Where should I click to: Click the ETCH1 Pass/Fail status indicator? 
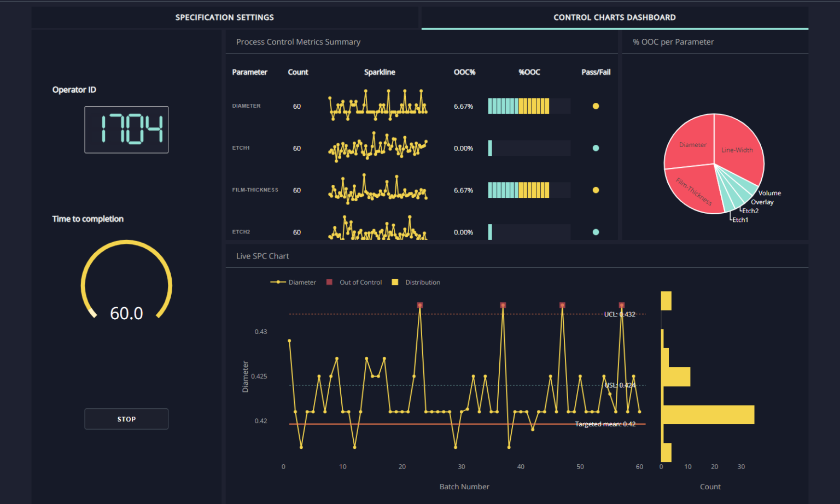click(596, 148)
